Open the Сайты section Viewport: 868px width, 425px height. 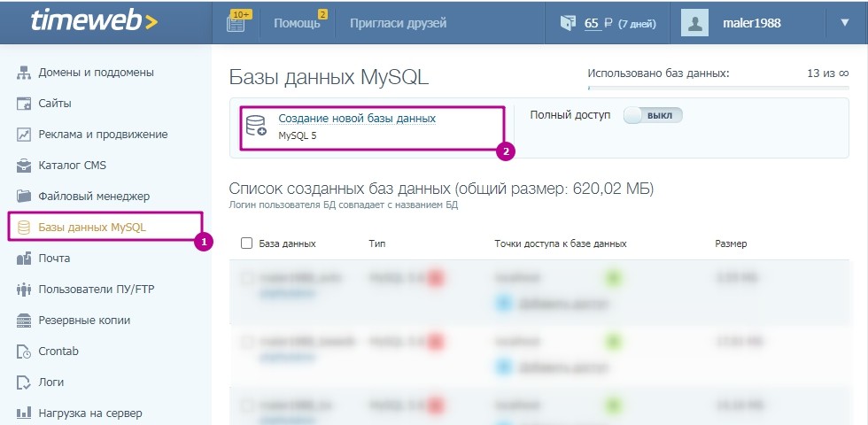(x=55, y=104)
